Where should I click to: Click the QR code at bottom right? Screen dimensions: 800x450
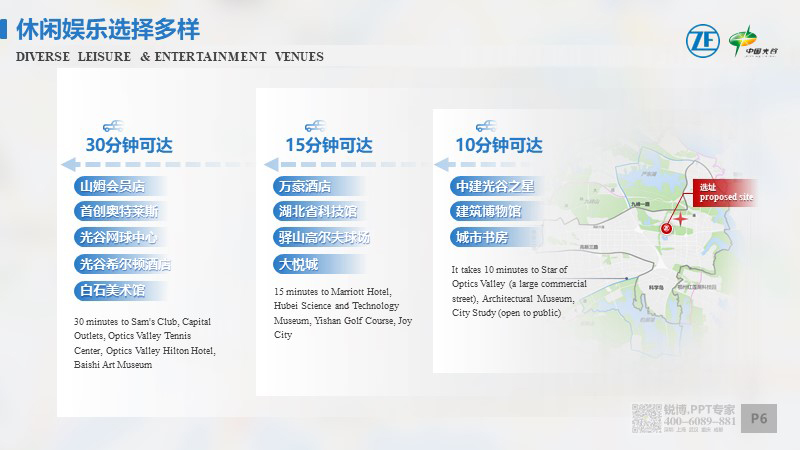pyautogui.click(x=647, y=418)
